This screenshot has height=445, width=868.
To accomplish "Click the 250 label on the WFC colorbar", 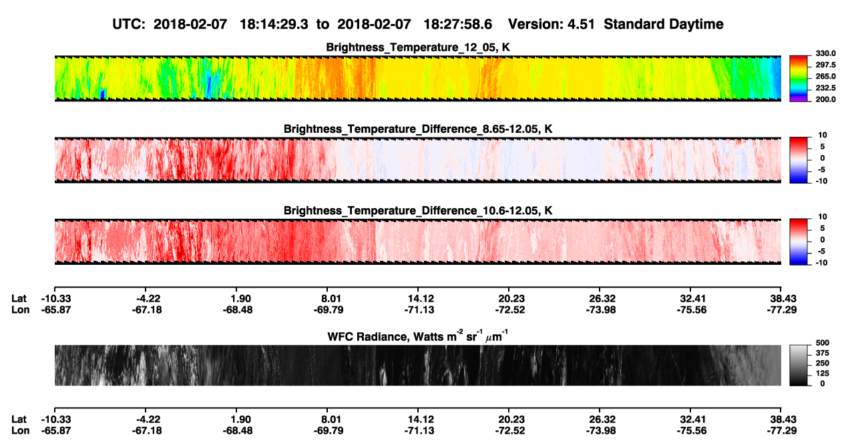I will 823,363.
